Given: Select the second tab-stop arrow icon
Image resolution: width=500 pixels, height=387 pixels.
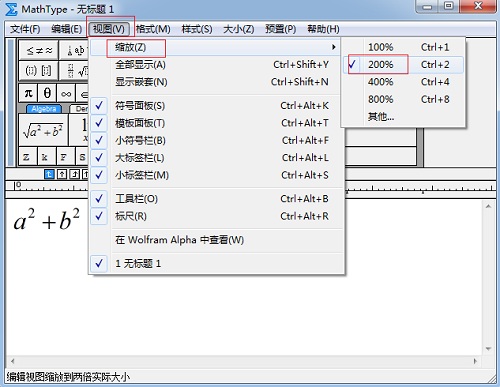Looking at the screenshot, I should pos(62,174).
